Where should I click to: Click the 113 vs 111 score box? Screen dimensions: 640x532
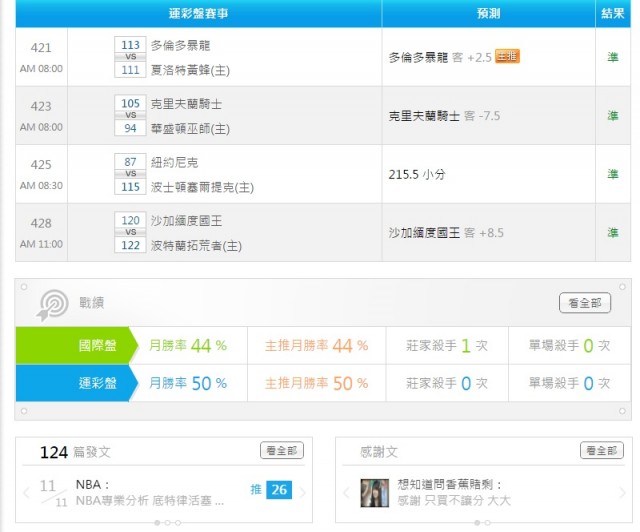130,57
